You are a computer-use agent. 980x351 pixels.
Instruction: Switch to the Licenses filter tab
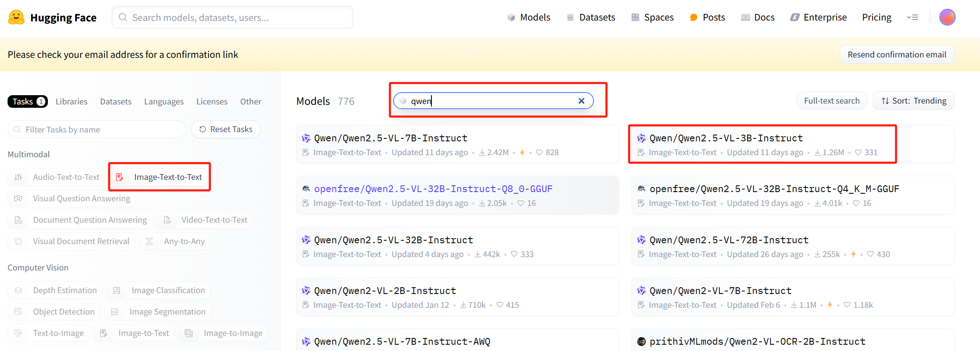click(212, 101)
